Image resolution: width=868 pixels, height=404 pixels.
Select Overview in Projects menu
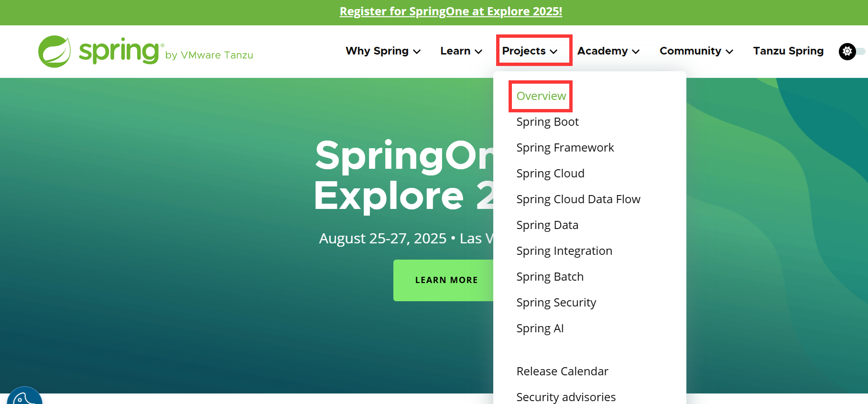click(541, 96)
